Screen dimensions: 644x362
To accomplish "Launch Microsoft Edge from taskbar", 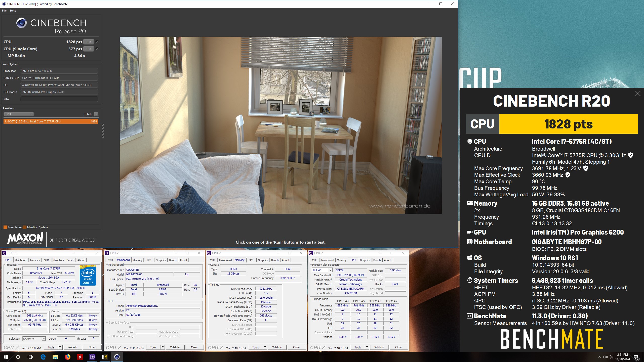I will coord(43,357).
